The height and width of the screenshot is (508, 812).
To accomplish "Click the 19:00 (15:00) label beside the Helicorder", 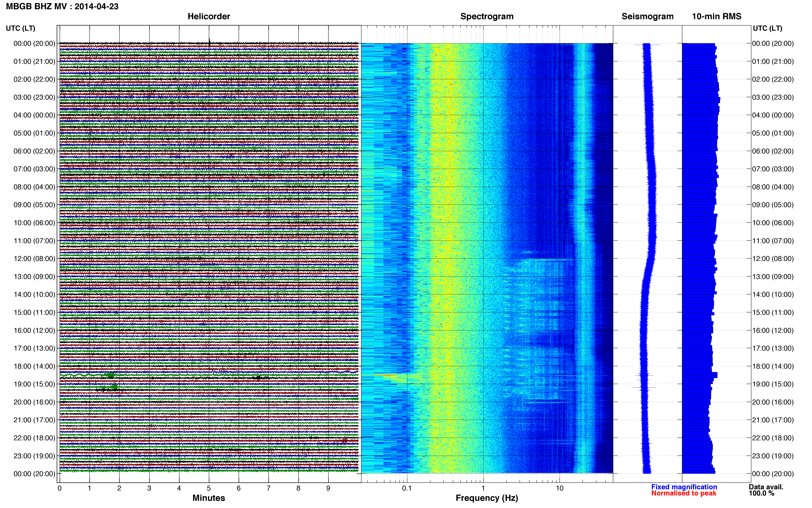I will (34, 384).
